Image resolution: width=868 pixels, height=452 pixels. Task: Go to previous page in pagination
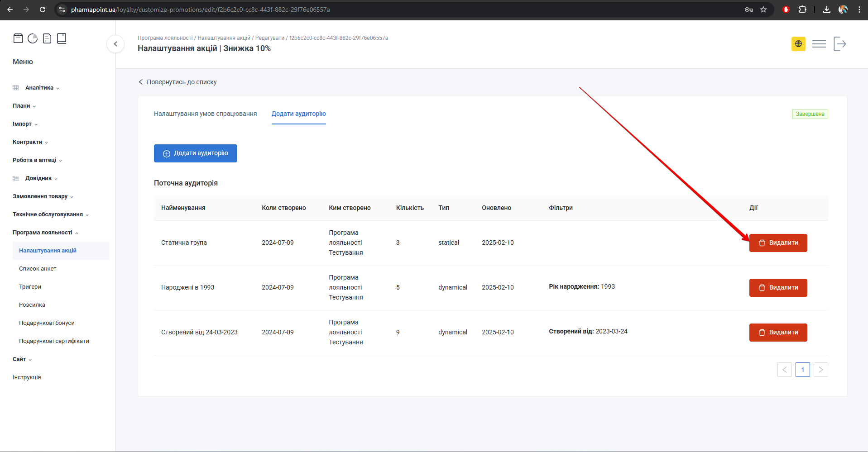[785, 370]
